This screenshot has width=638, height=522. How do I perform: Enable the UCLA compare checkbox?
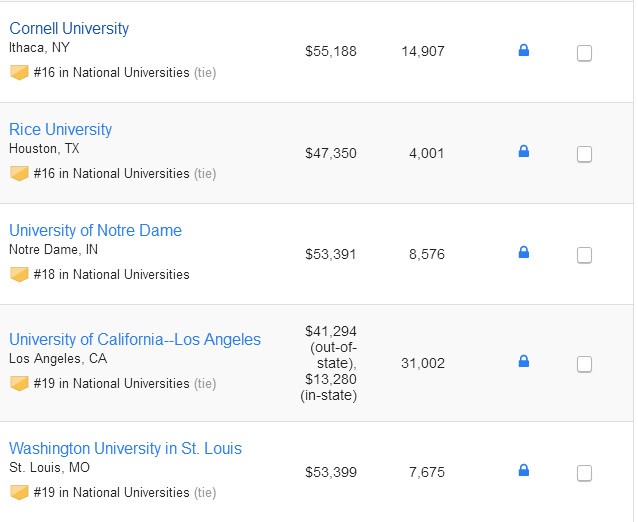584,364
